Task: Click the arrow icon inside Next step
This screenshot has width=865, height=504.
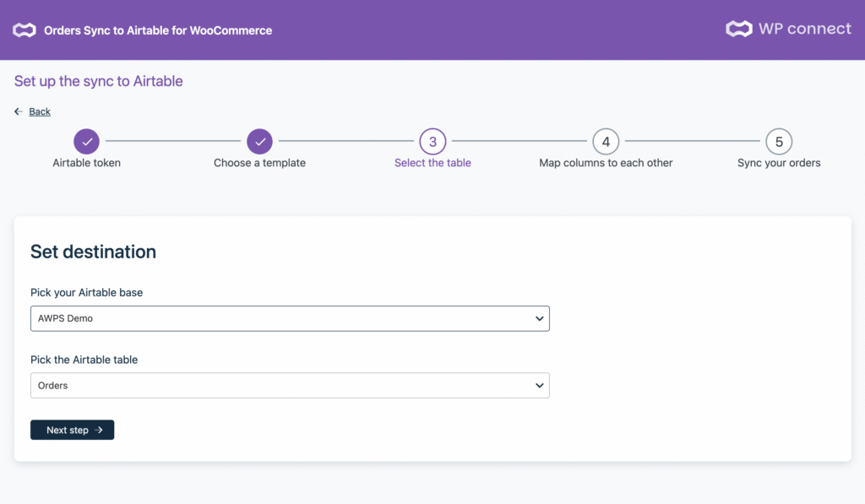Action: coord(99,431)
